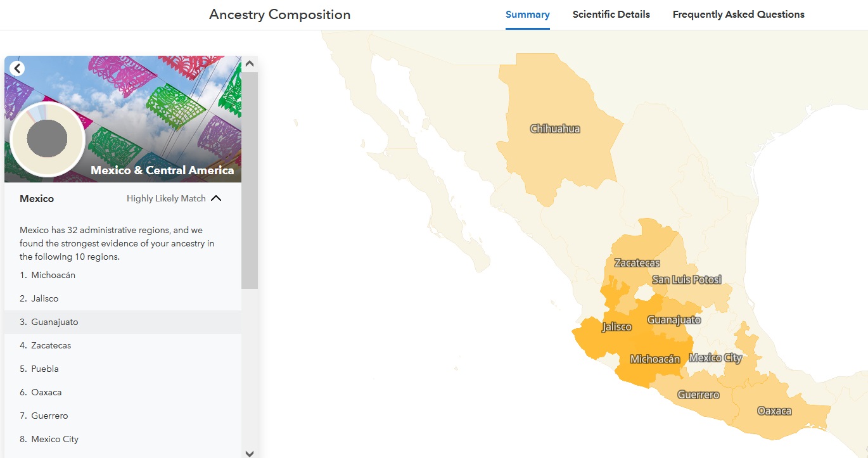Select Michoacán in the regions list
This screenshot has width=868, height=458.
(x=53, y=275)
